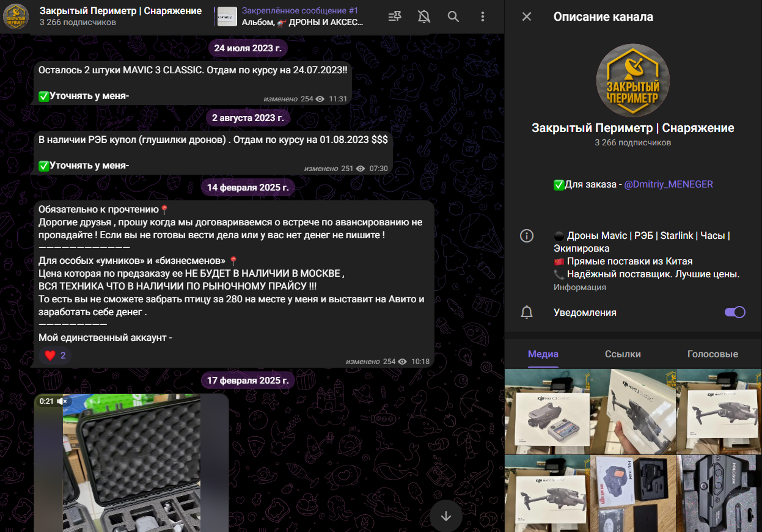The height and width of the screenshot is (532, 762).
Task: Open search in this channel
Action: point(453,16)
